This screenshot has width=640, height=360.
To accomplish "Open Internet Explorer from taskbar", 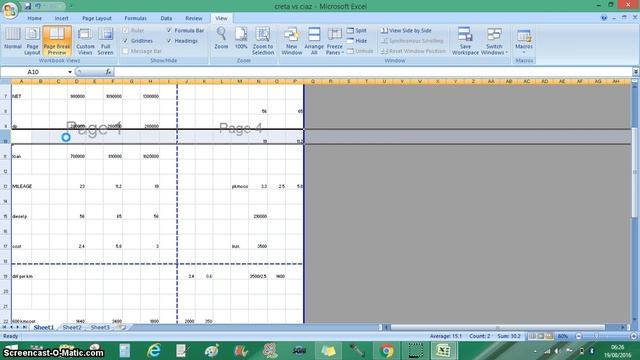I will [154, 351].
